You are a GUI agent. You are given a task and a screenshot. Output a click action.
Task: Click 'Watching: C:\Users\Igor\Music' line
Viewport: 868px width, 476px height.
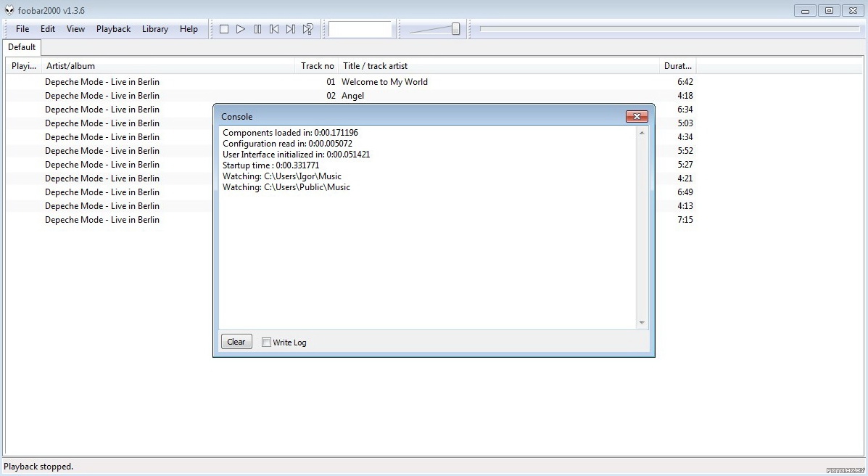[x=282, y=176]
